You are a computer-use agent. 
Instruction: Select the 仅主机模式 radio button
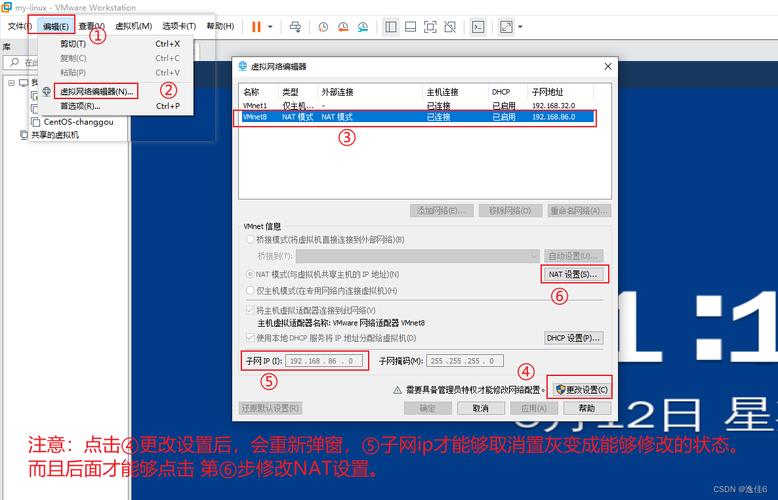[251, 290]
